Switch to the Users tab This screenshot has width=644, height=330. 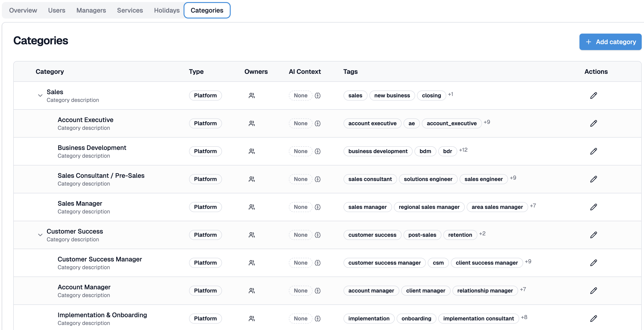point(57,10)
